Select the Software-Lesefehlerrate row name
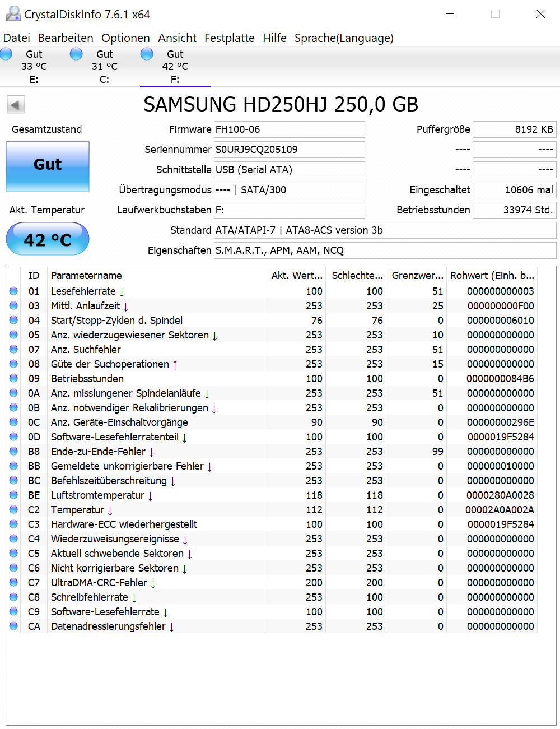Image resolution: width=560 pixels, height=729 pixels. (x=109, y=611)
